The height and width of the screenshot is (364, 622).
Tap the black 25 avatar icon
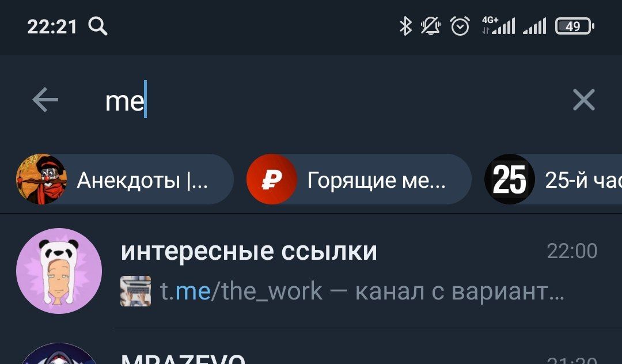(510, 179)
